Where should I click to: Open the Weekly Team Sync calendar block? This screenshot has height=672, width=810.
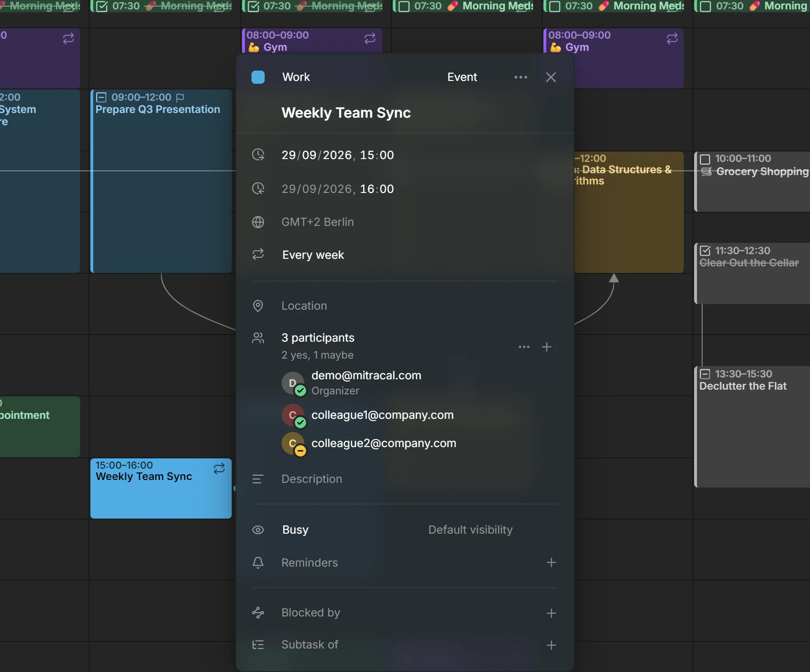[161, 488]
